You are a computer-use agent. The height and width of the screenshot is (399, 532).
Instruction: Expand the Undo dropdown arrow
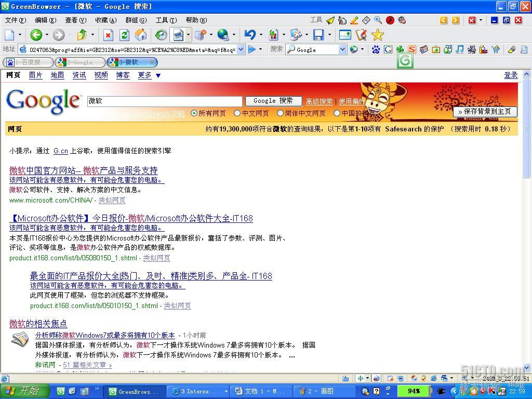(x=261, y=35)
